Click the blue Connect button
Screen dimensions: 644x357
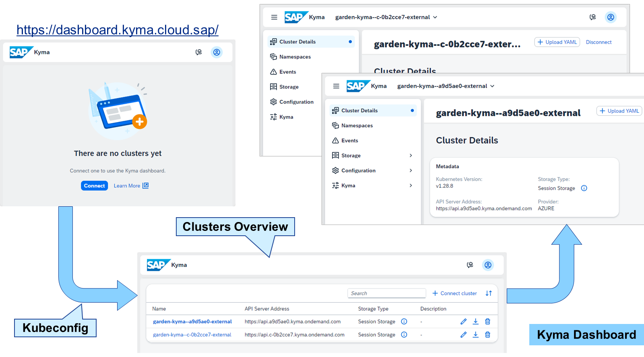[x=95, y=186]
